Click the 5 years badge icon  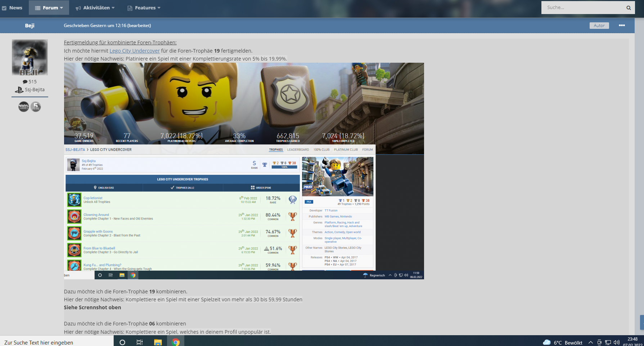click(36, 107)
